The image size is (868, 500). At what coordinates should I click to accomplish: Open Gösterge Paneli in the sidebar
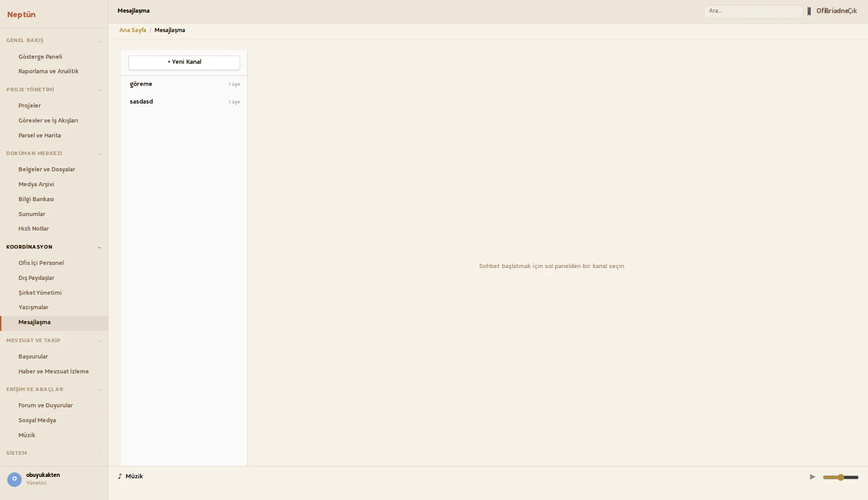click(x=54, y=57)
